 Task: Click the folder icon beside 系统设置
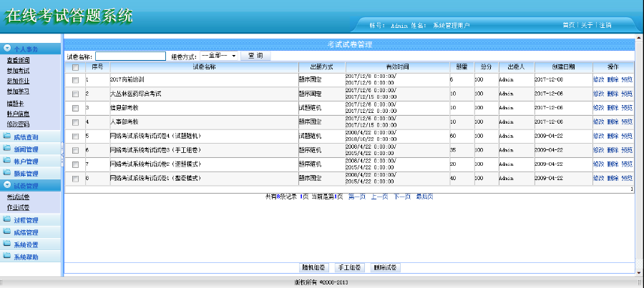tap(6, 244)
